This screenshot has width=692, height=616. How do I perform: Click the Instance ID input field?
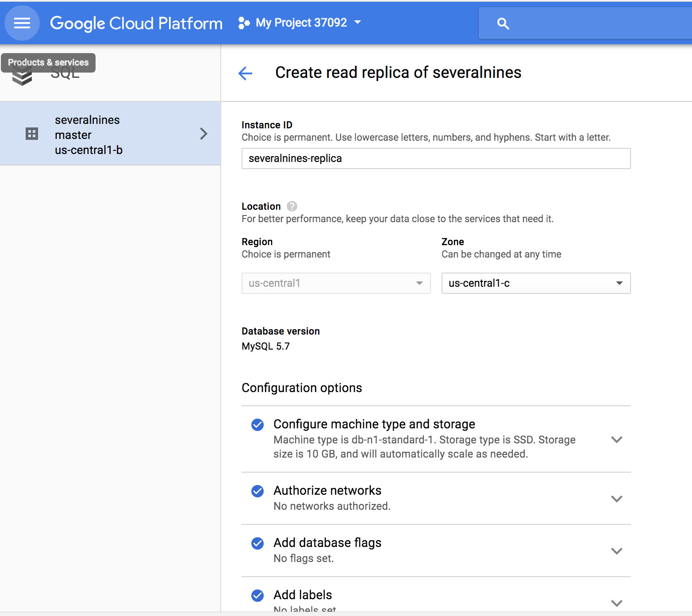click(x=436, y=158)
